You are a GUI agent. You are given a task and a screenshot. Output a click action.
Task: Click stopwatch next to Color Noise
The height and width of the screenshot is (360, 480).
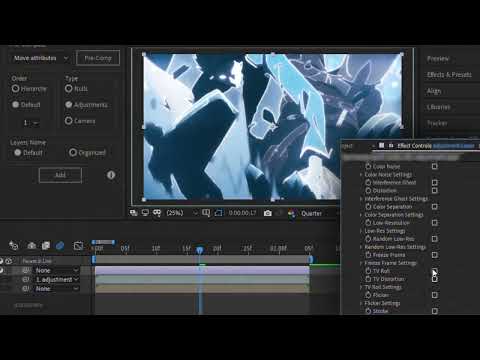(368, 166)
